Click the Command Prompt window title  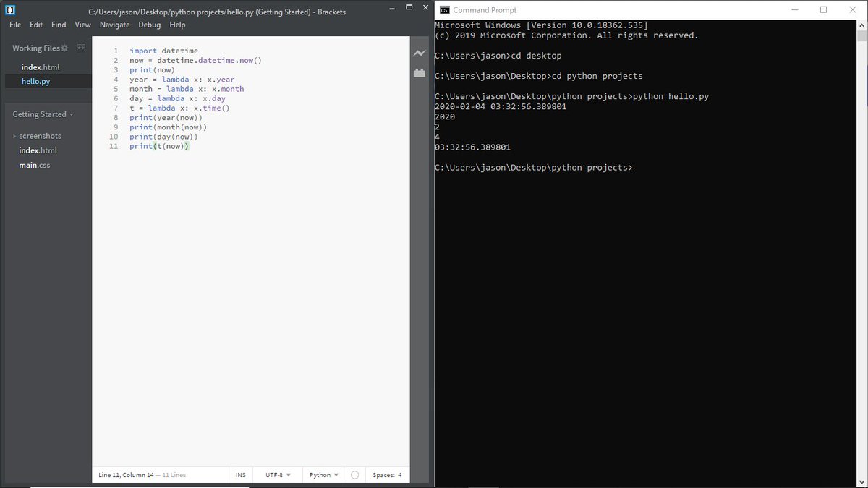click(x=485, y=10)
